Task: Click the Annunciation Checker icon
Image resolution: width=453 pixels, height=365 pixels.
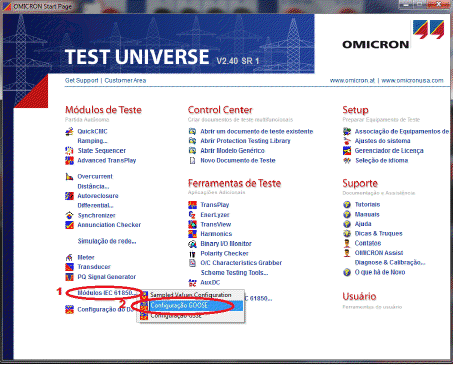Action: point(69,225)
